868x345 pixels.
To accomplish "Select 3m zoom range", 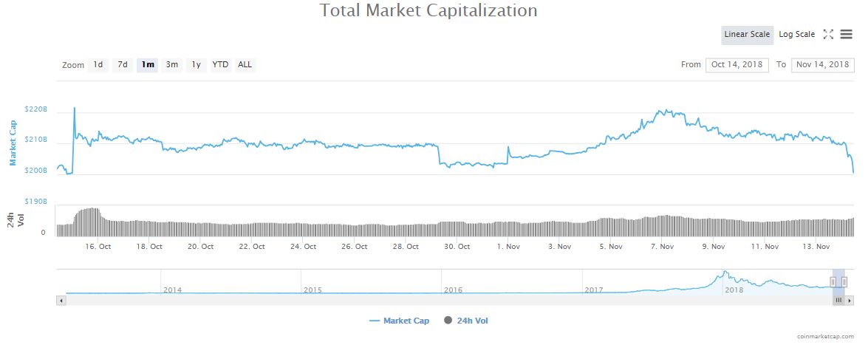I will click(x=171, y=65).
